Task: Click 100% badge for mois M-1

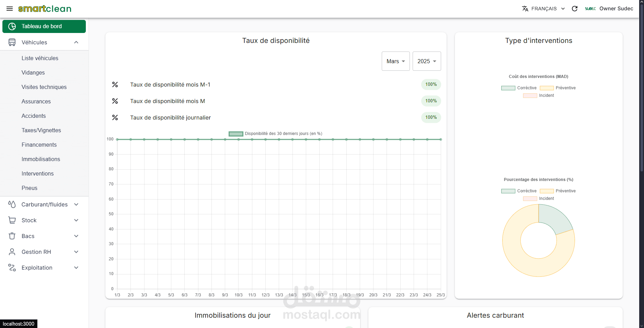Action: click(x=431, y=84)
